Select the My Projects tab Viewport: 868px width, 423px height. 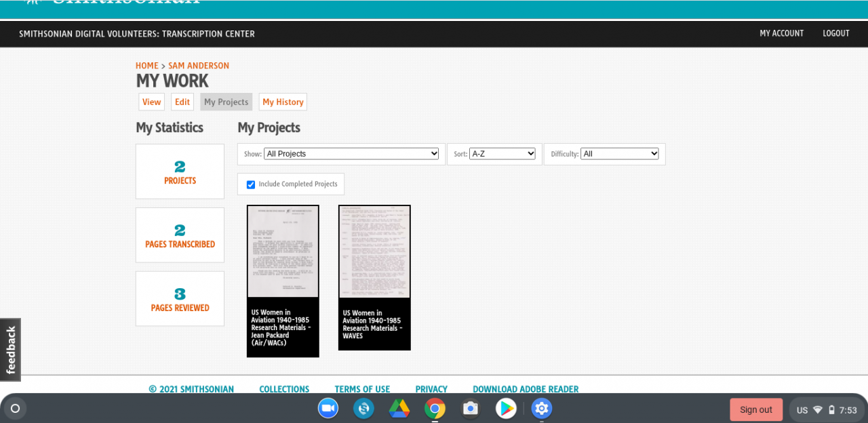226,102
